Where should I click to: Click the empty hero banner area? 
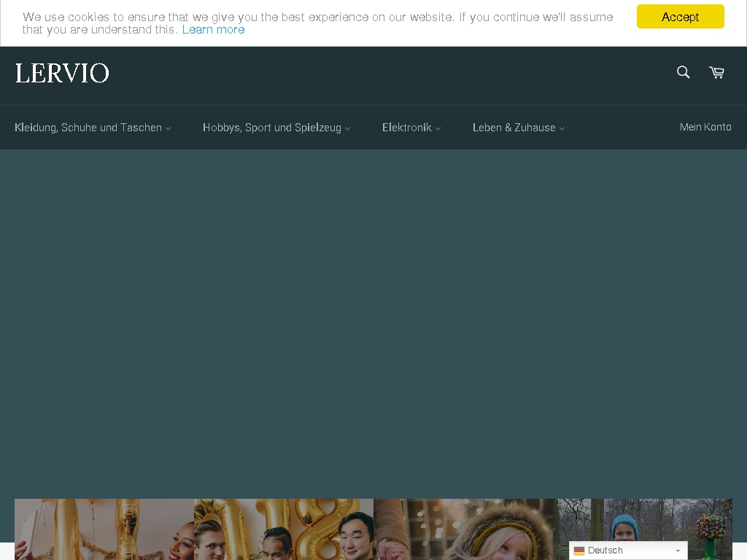(x=373, y=321)
